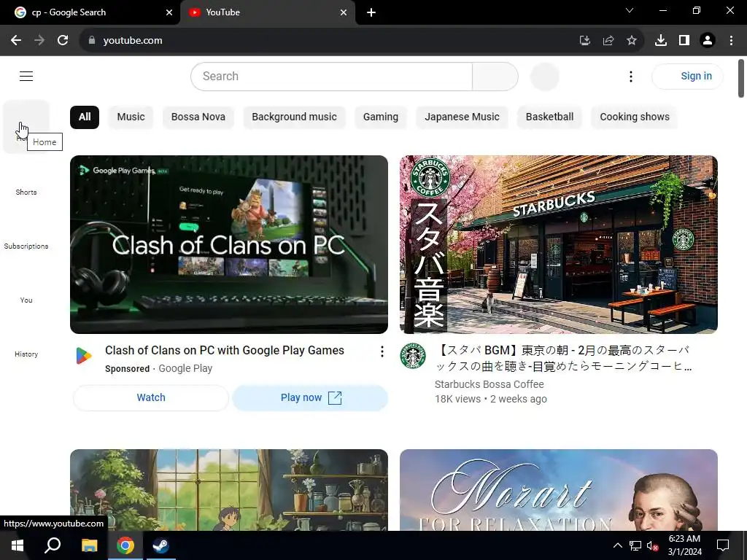The width and height of the screenshot is (747, 560).
Task: Open Starbucks Bossa Coffee channel avatar
Action: point(413,356)
